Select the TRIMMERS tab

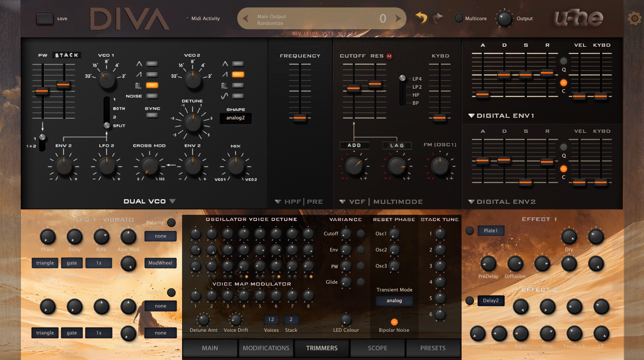point(322,348)
